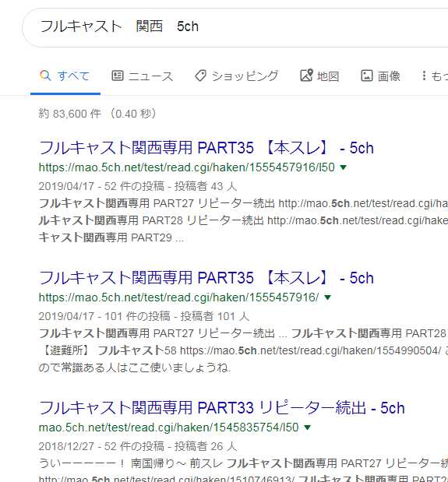Click the magnifier icon beside すべて
Viewport: 448px width, 482px height.
coord(45,76)
